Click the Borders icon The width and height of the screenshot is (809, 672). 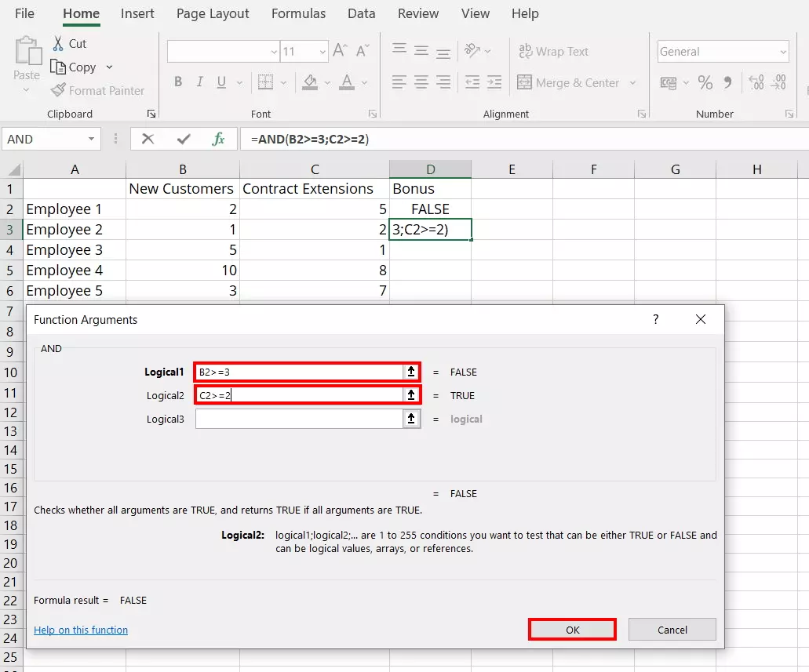coord(265,82)
